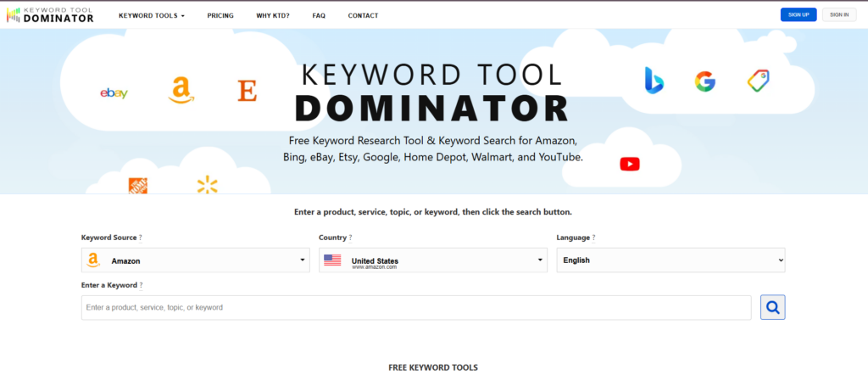The image size is (868, 375).
Task: Click the Google Shopping tag icon
Action: 758,81
